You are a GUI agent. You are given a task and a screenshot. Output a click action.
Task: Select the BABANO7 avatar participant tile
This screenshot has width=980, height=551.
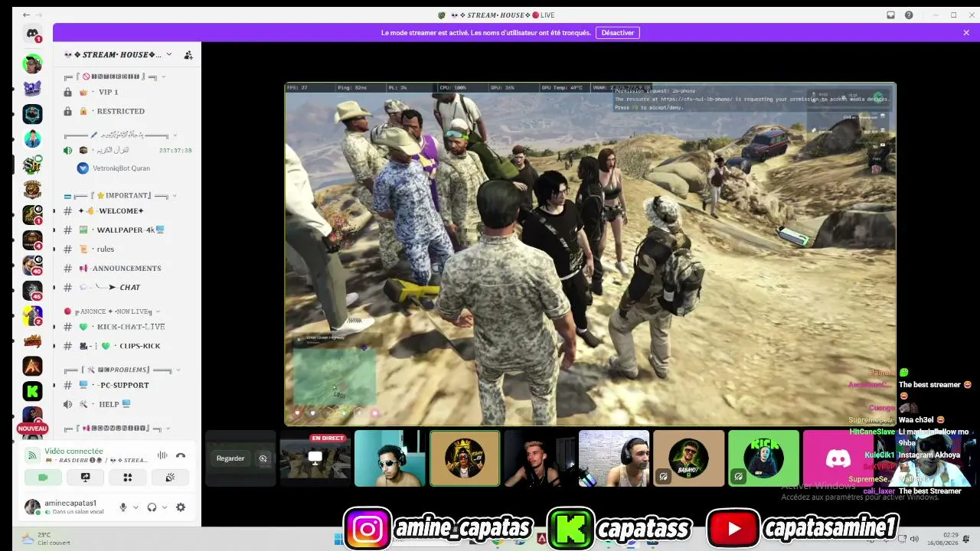click(x=689, y=458)
